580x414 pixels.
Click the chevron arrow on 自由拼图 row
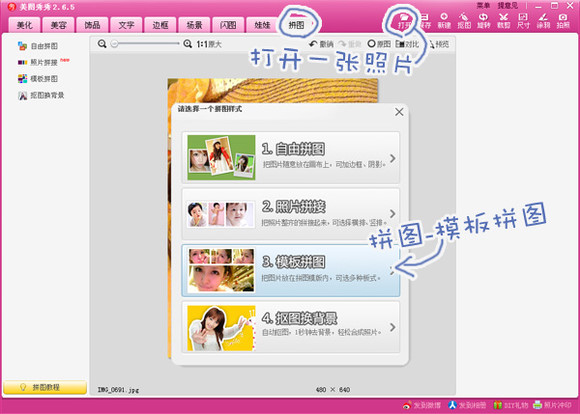[392, 158]
